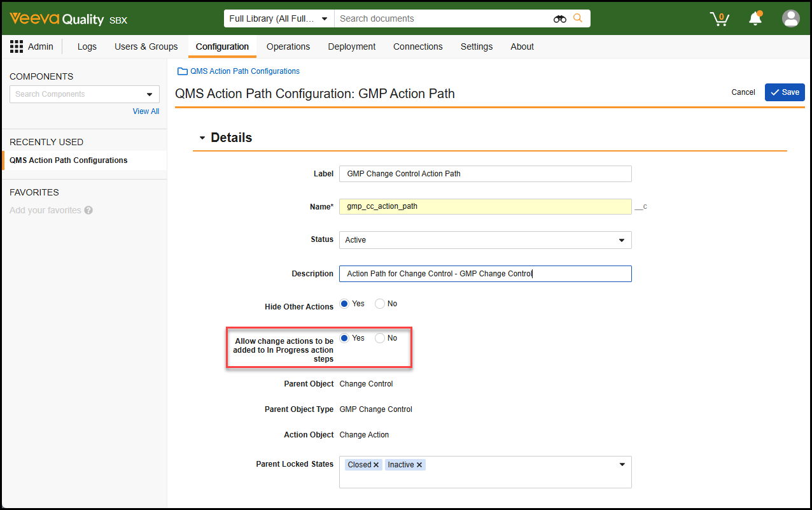Switch to the Operations tab
The width and height of the screenshot is (812, 510).
coord(288,46)
